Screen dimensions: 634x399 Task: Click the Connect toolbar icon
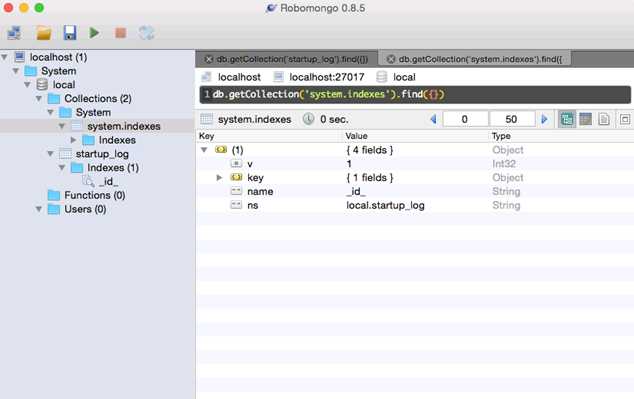pos(15,33)
